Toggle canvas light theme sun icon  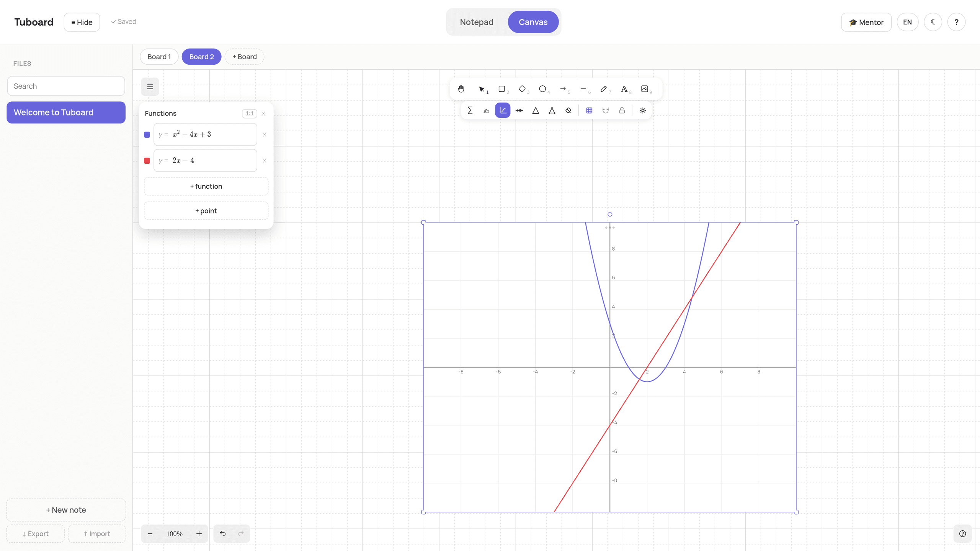tap(643, 111)
